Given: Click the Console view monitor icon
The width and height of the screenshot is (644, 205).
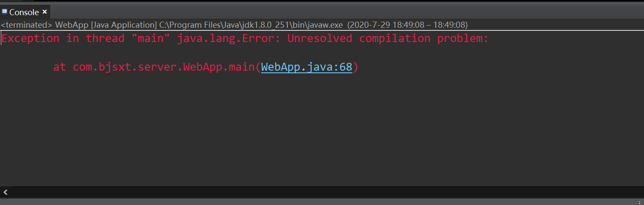Looking at the screenshot, I should point(5,12).
